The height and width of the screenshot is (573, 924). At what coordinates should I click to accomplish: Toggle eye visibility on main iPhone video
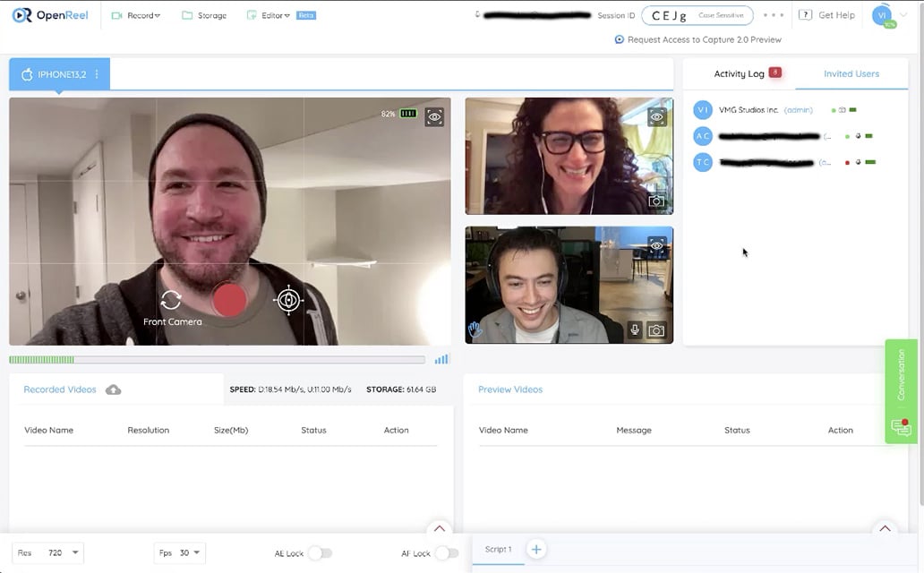pyautogui.click(x=434, y=116)
